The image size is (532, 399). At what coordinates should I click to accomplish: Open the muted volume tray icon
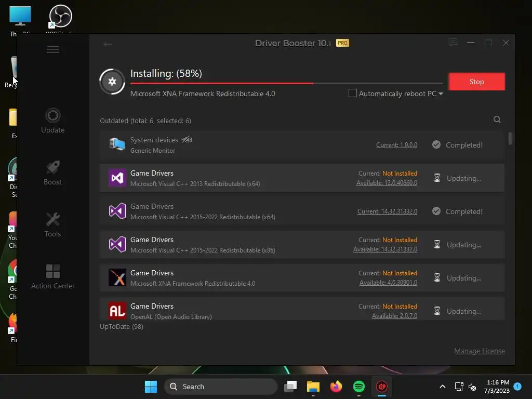click(472, 387)
